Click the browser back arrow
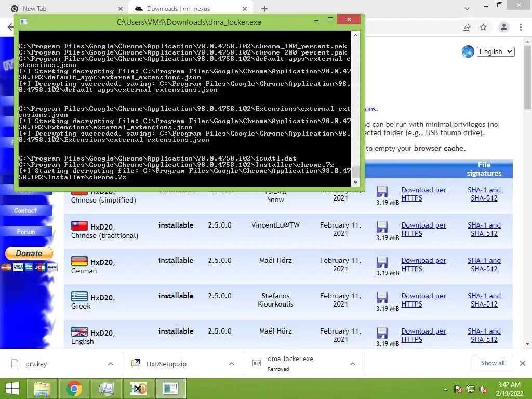The image size is (532, 399). pyautogui.click(x=10, y=27)
